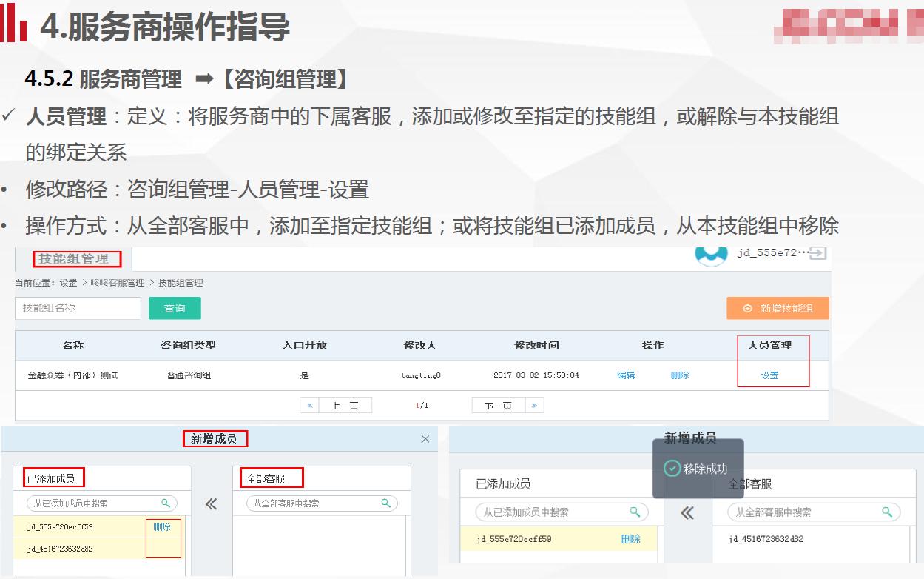Select member jd_4516723632d82 in left added list
Viewport: 924px width, 579px height.
tap(60, 549)
